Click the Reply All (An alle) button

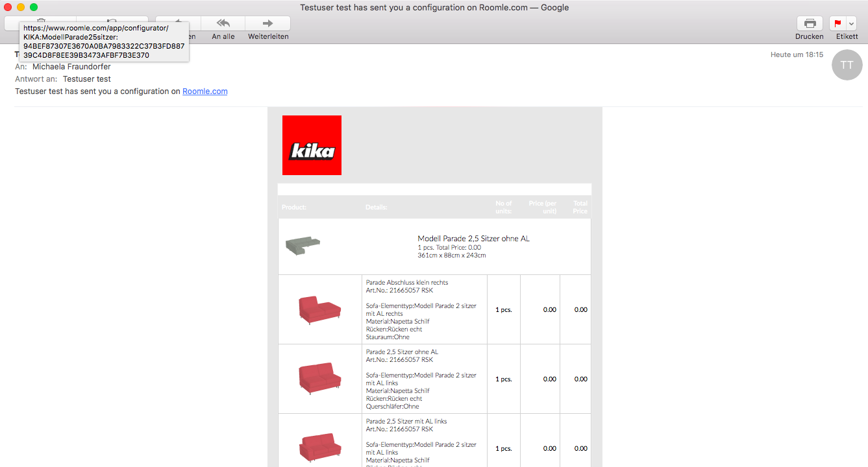223,23
